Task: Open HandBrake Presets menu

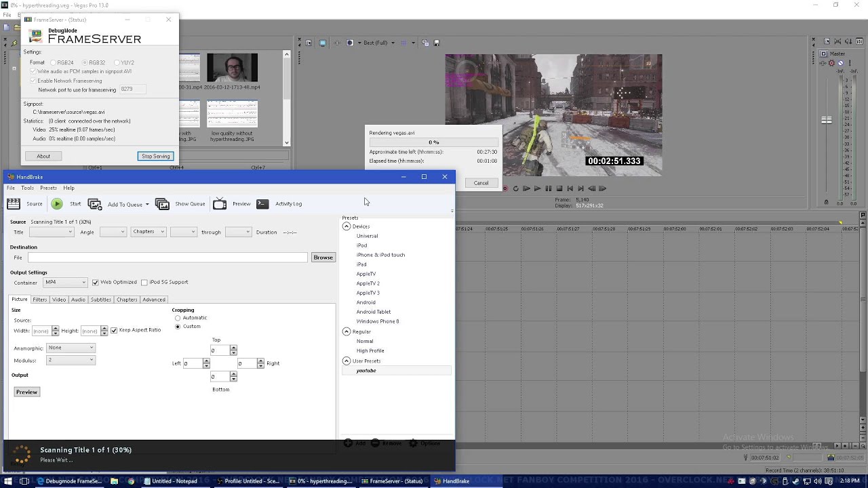Action: [48, 188]
